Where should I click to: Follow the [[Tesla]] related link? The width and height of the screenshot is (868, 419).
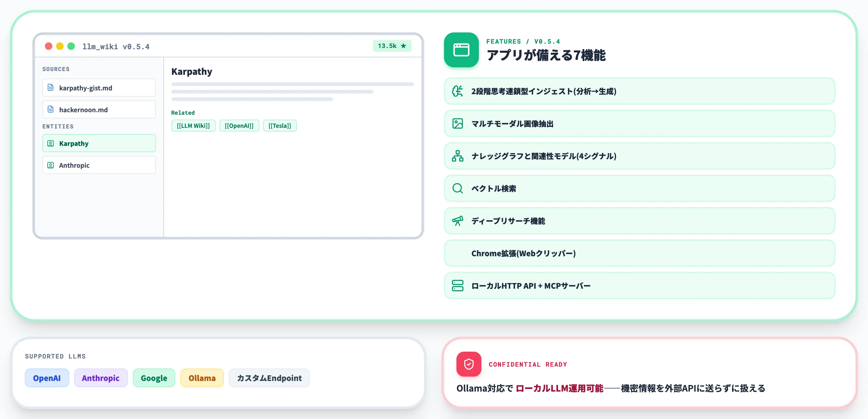[x=280, y=126]
